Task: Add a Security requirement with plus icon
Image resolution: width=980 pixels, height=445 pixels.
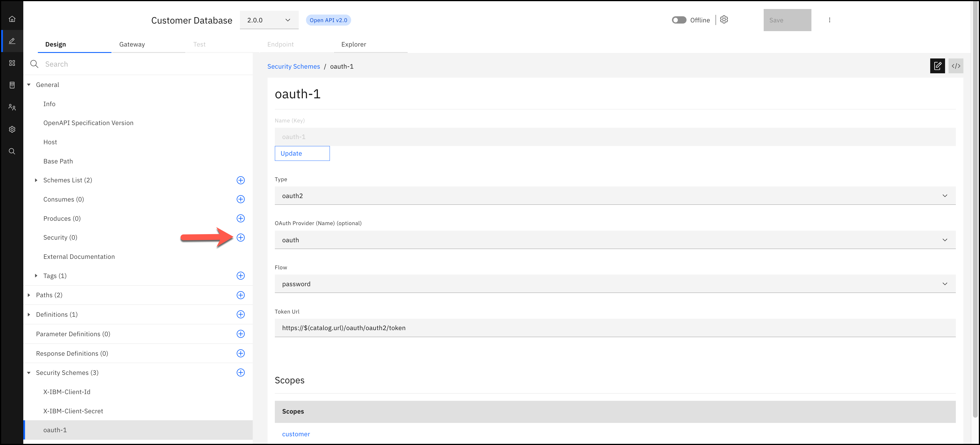Action: coord(240,238)
